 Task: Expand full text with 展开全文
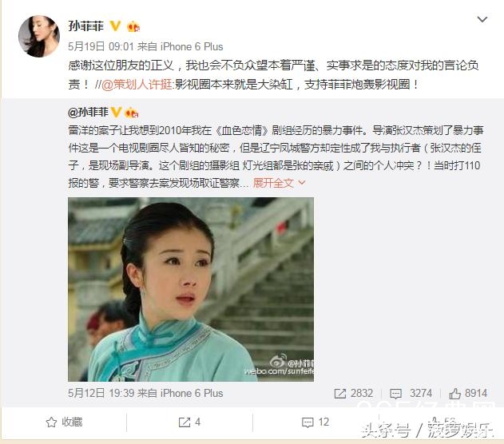point(273,183)
